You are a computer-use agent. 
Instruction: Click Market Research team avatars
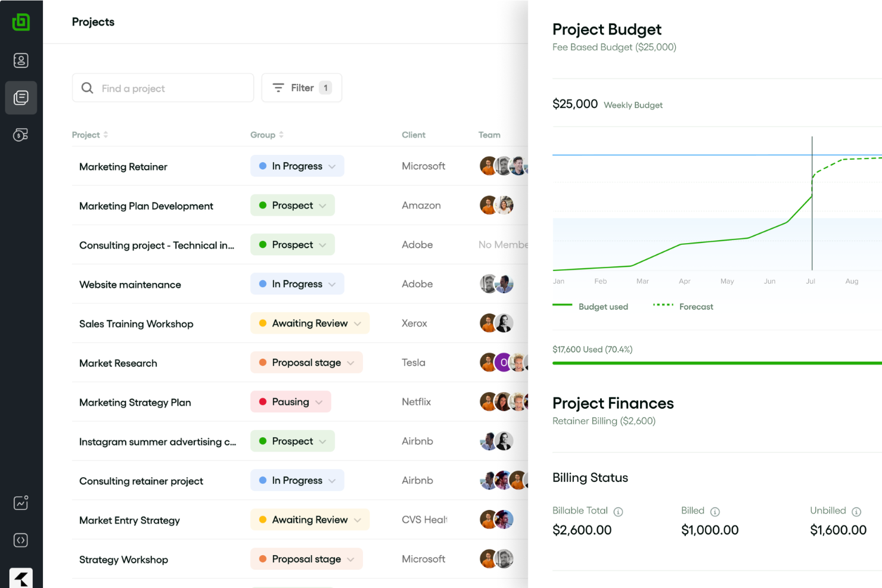pos(504,363)
